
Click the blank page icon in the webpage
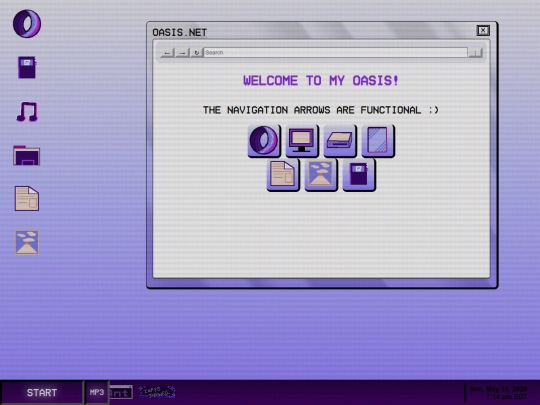click(378, 141)
